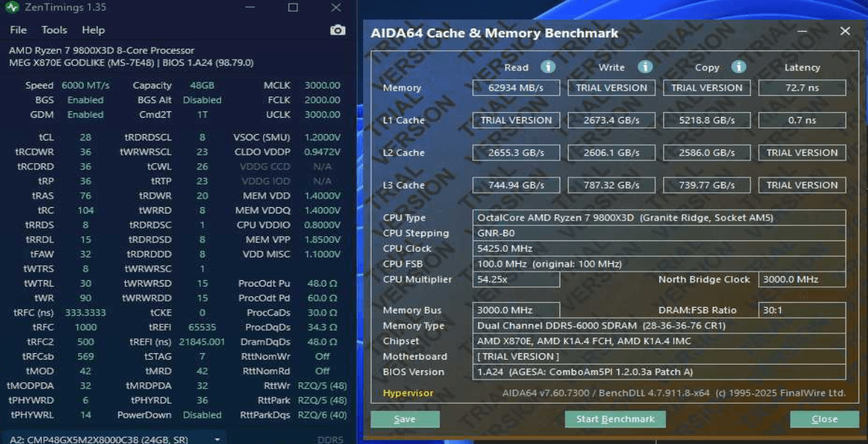The height and width of the screenshot is (444, 868).
Task: Click the L1 Cache Latency 0.7 ns field
Action: pyautogui.click(x=802, y=120)
